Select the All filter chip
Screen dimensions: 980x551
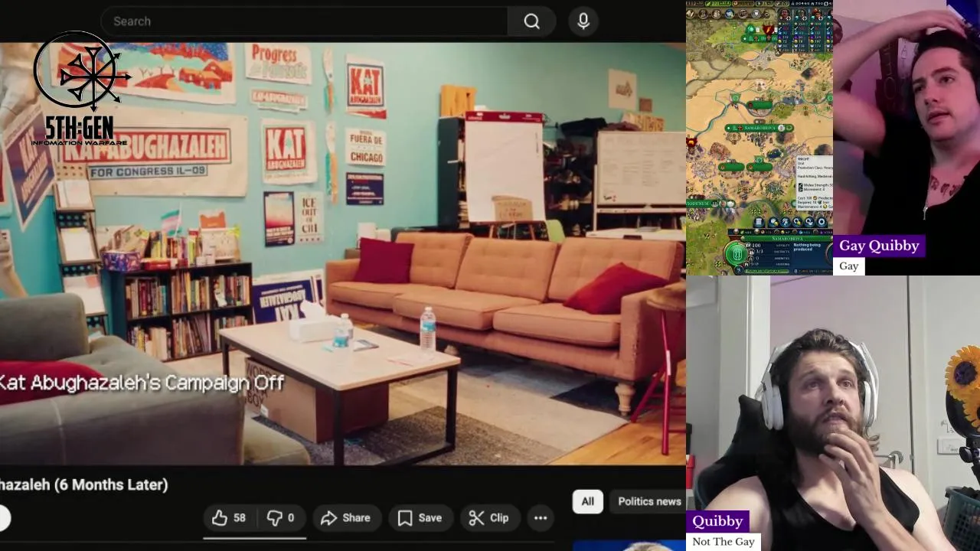(587, 501)
